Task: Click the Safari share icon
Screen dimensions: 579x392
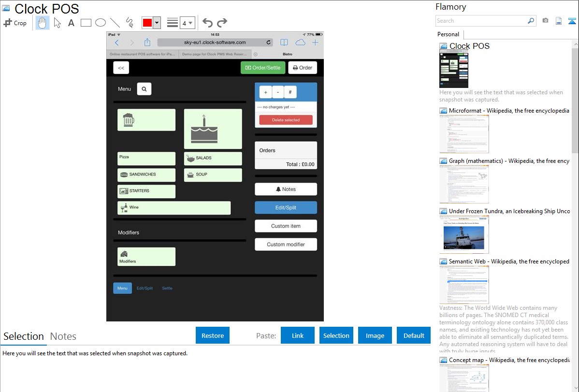Action: 147,42
